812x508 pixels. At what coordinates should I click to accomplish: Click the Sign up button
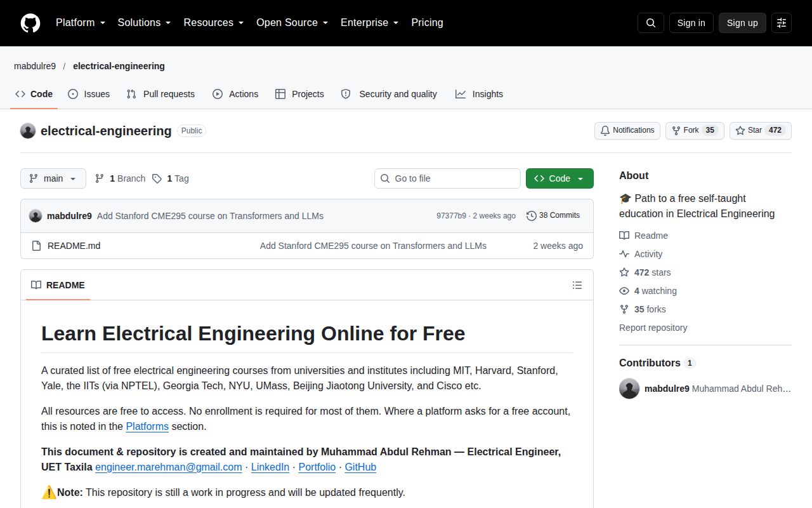pyautogui.click(x=742, y=23)
